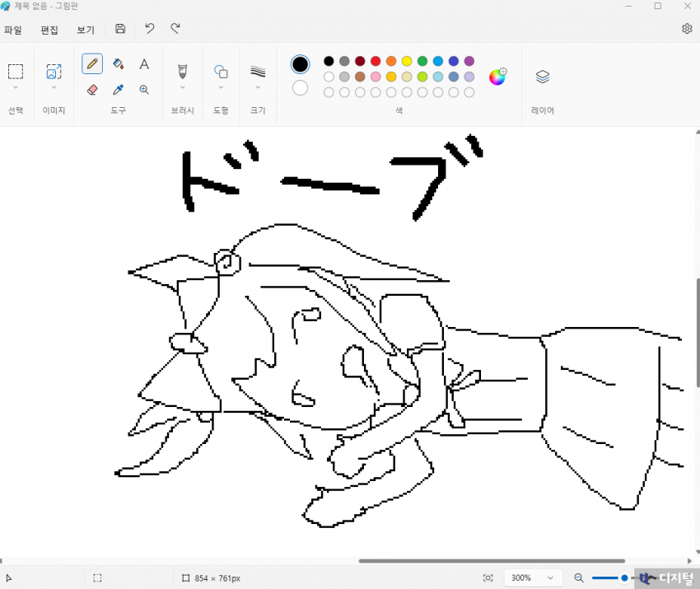The height and width of the screenshot is (589, 700).
Task: Pick the dark gray palette swatch
Action: tap(344, 61)
